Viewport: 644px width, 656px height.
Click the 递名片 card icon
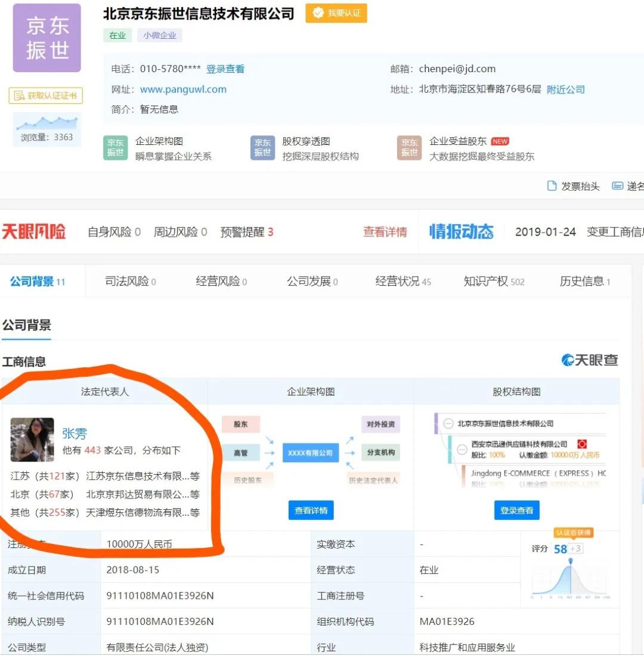[x=617, y=186]
